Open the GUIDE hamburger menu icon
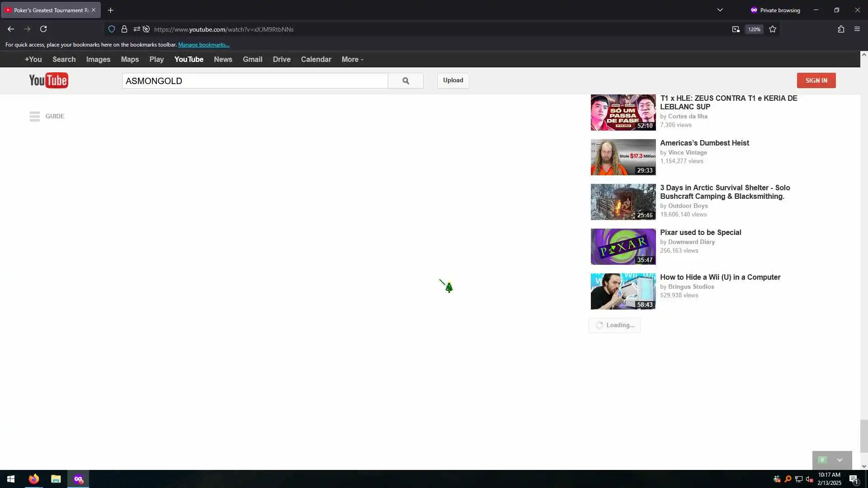 pos(35,116)
